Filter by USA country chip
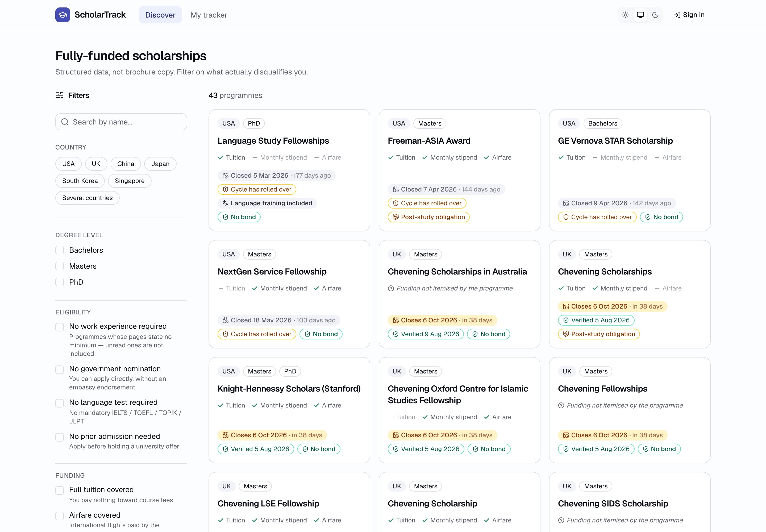The height and width of the screenshot is (532, 766). tap(68, 164)
